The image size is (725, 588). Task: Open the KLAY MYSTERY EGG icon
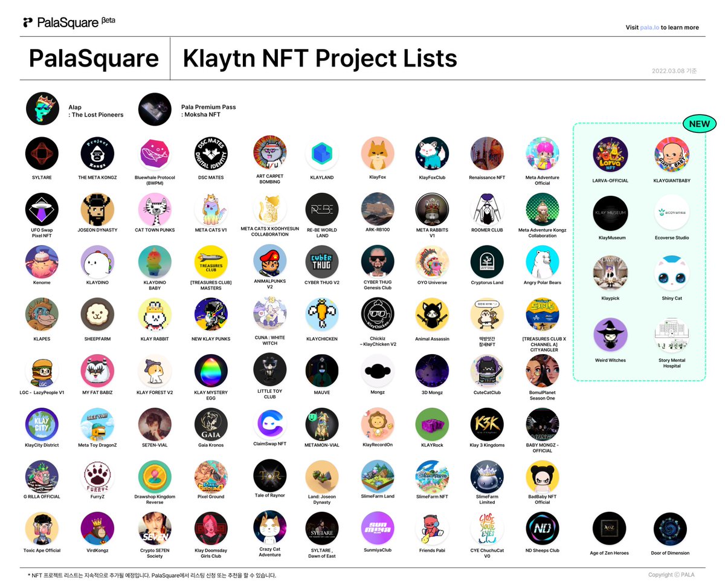coord(211,371)
